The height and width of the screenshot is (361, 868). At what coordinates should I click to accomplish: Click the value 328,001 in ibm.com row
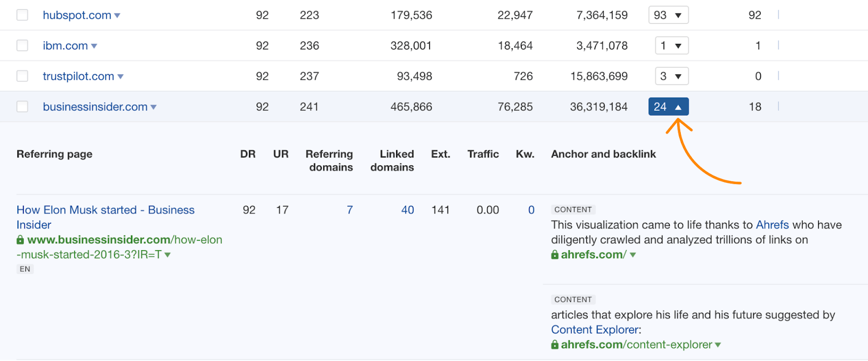click(x=411, y=46)
